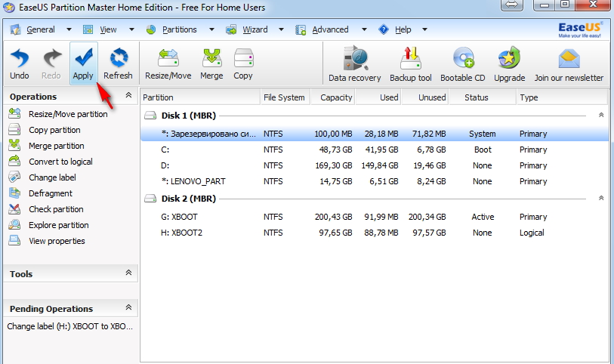Collapse the Disk 2 (MBR) group
Viewport: 614px width, 364px height.
point(601,198)
